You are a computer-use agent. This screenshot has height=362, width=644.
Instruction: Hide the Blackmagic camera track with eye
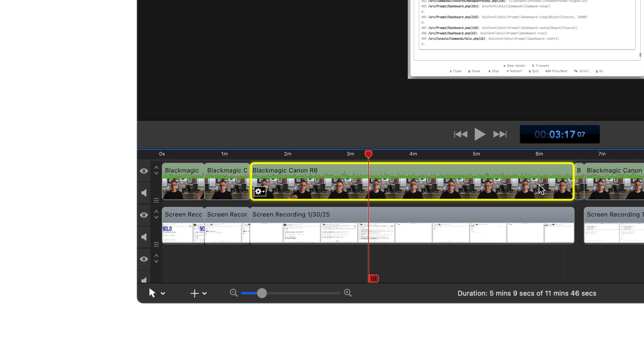(x=144, y=171)
